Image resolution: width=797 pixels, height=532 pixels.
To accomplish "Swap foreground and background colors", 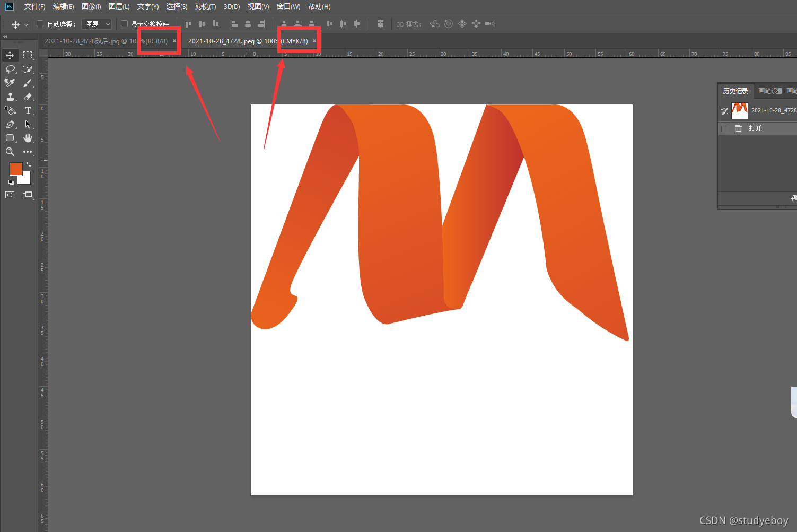I will 29,165.
